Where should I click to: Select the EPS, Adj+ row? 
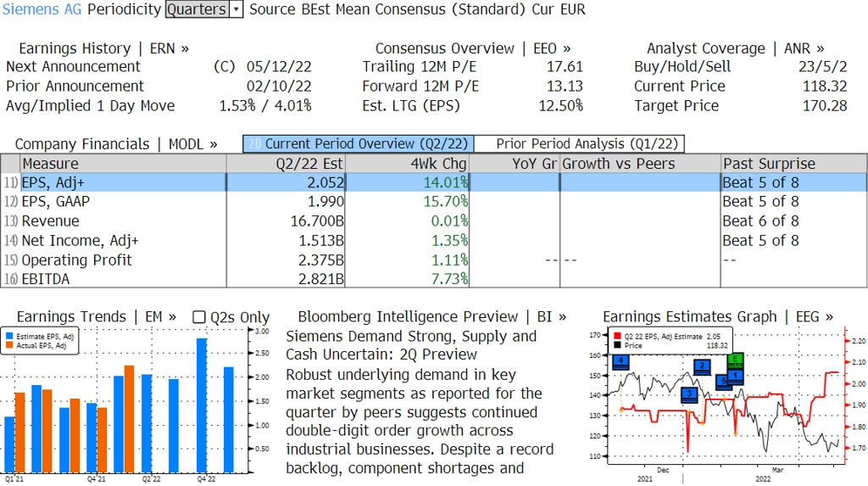434,183
